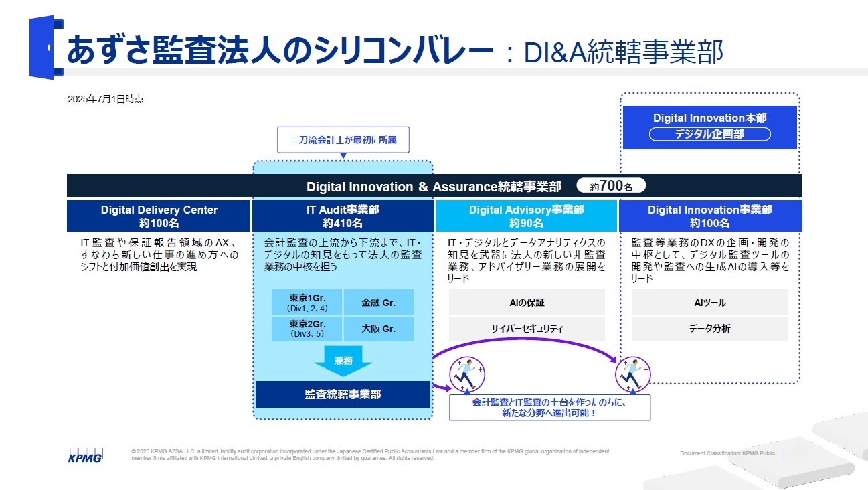Click the 約700名 pill badge
Image resolution: width=868 pixels, height=490 pixels.
tap(612, 186)
